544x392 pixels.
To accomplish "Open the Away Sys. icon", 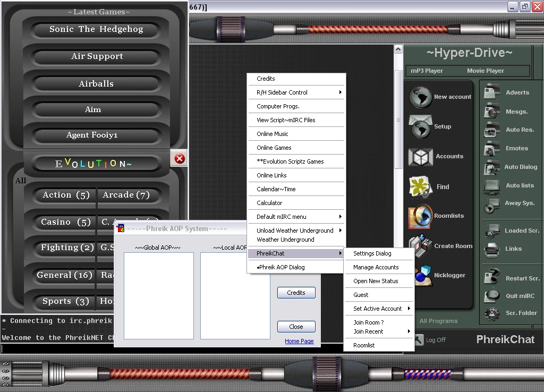I will point(491,204).
